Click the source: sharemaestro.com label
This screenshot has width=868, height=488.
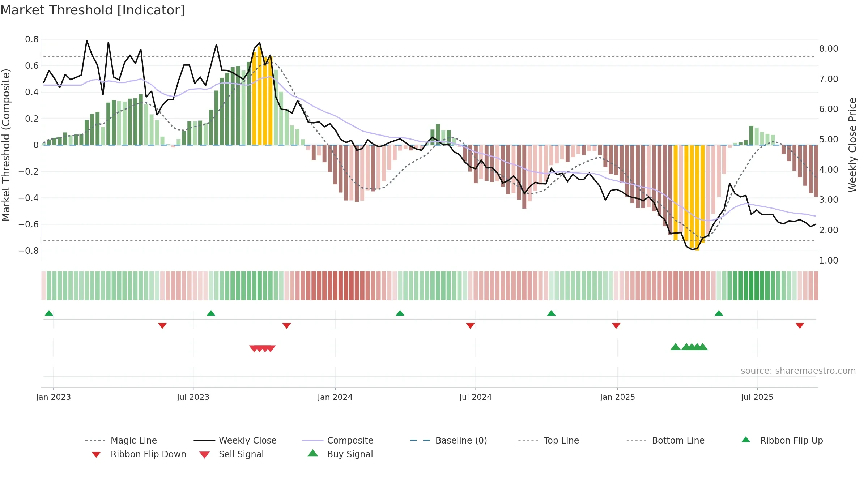pos(798,371)
